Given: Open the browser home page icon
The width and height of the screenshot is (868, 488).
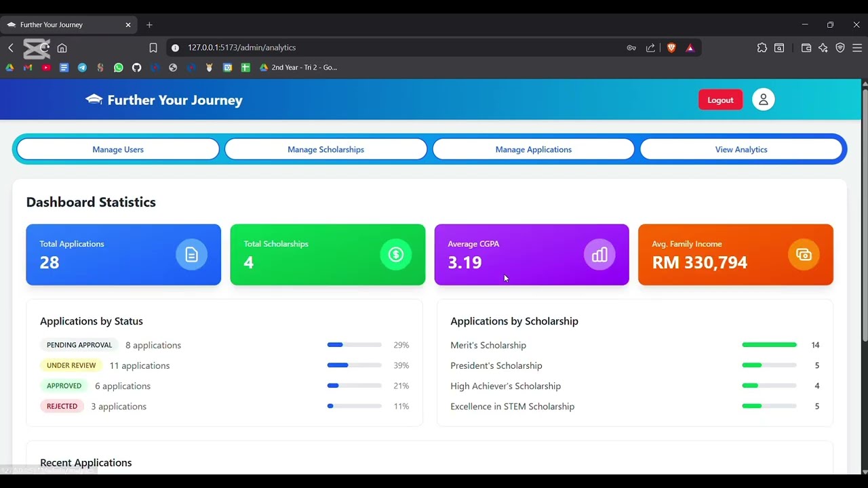Looking at the screenshot, I should pos(62,47).
